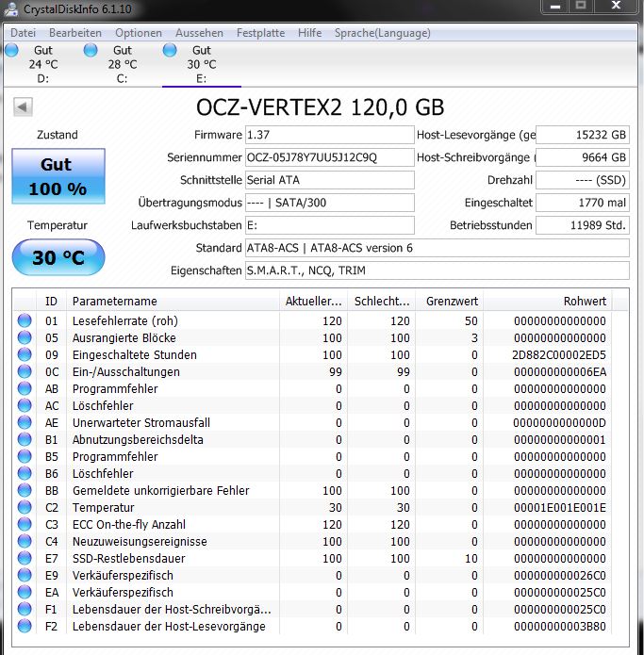Screen dimensions: 644x655
Task: Click the blue health orb for drive D:
Action: point(11,50)
